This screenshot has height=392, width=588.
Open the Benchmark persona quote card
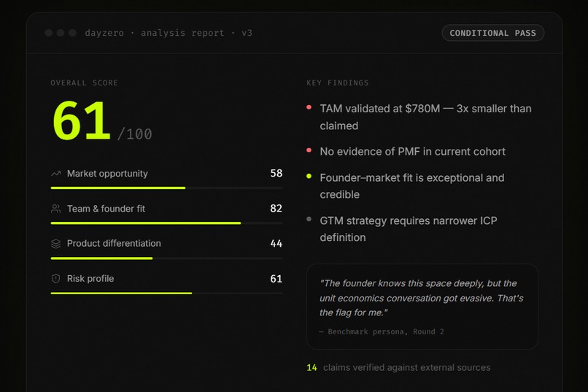pos(422,307)
